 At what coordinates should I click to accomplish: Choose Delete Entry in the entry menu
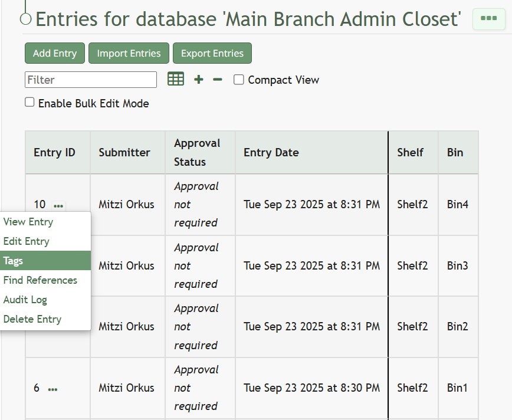click(45, 319)
